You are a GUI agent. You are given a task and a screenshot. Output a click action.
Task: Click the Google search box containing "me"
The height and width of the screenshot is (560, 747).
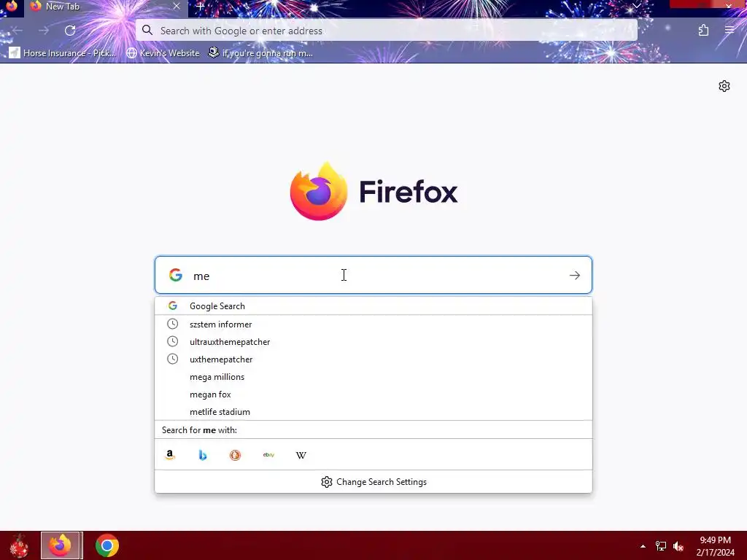(x=373, y=275)
